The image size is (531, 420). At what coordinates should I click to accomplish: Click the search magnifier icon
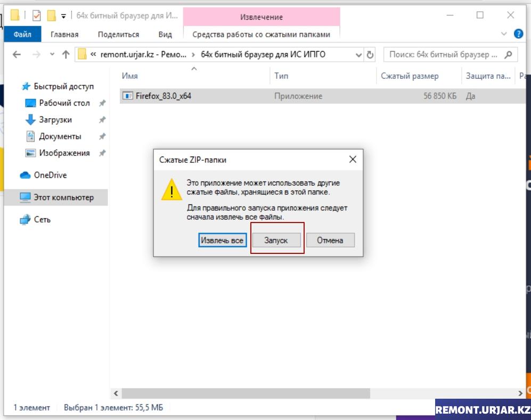pyautogui.click(x=509, y=54)
